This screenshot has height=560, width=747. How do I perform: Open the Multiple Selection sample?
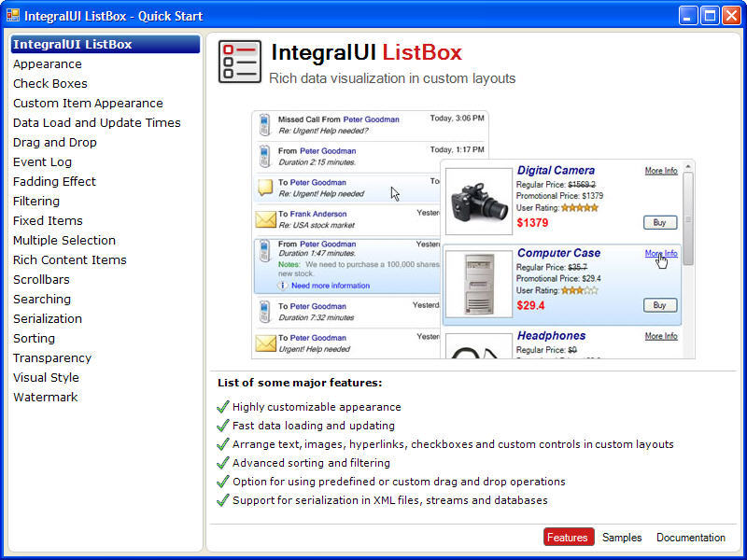64,240
